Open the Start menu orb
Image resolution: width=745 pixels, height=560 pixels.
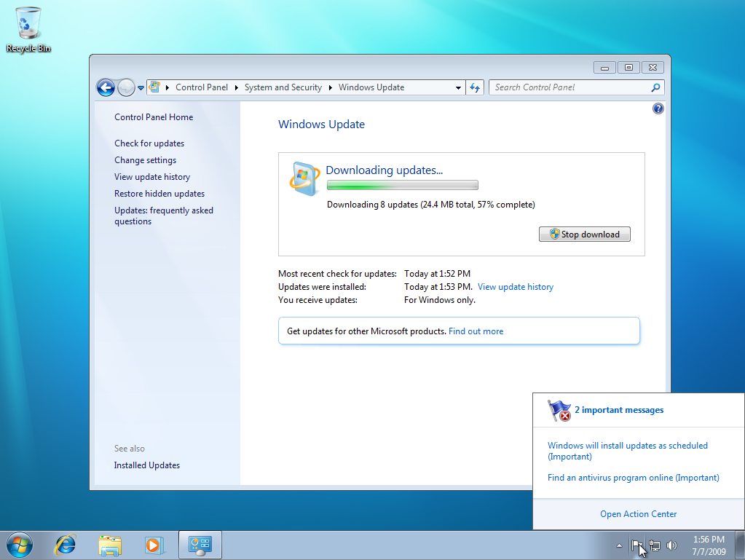coord(20,545)
